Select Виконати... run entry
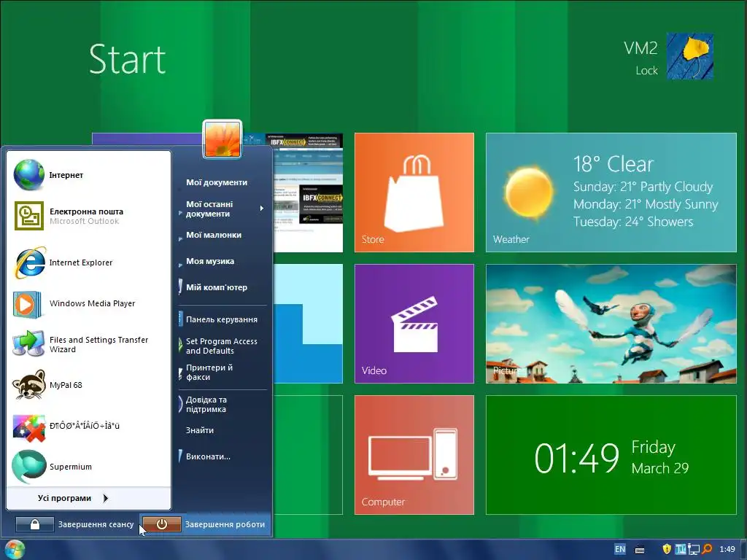 (x=208, y=456)
